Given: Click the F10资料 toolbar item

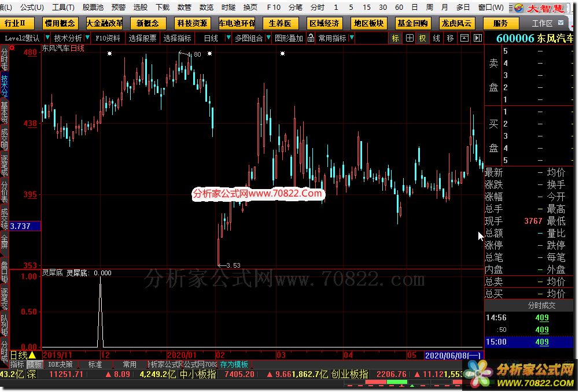Looking at the screenshot, I should [108, 38].
